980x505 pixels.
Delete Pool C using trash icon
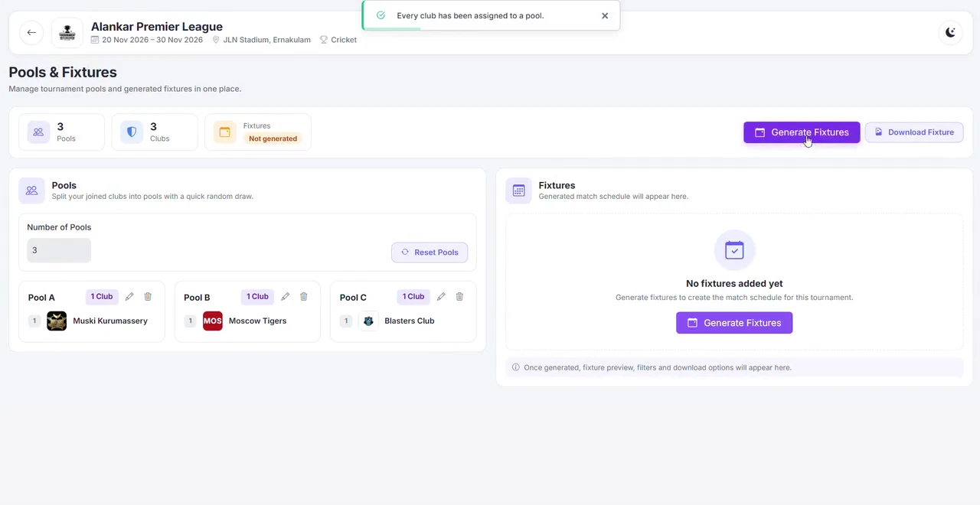tap(459, 297)
